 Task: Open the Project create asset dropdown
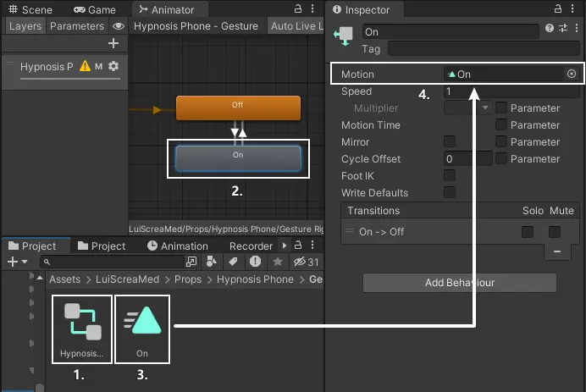click(x=17, y=262)
